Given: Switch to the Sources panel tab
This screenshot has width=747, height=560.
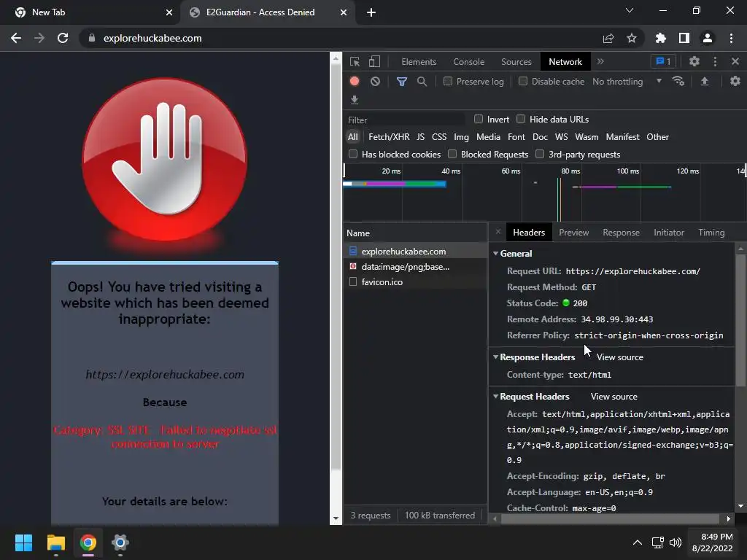Looking at the screenshot, I should click(516, 62).
